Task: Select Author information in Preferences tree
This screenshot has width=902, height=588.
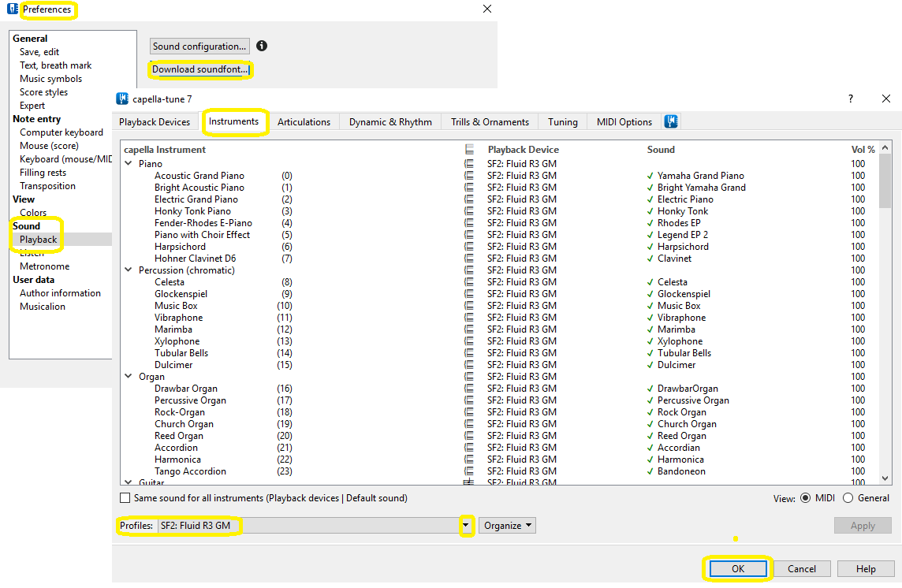Action: pos(60,293)
